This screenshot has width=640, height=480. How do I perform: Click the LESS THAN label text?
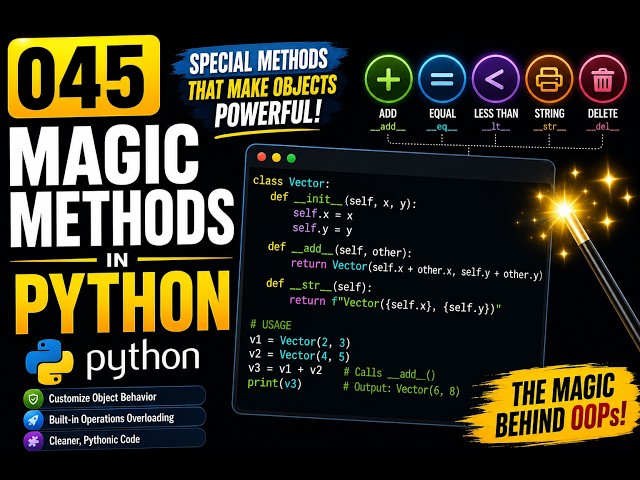point(496,113)
